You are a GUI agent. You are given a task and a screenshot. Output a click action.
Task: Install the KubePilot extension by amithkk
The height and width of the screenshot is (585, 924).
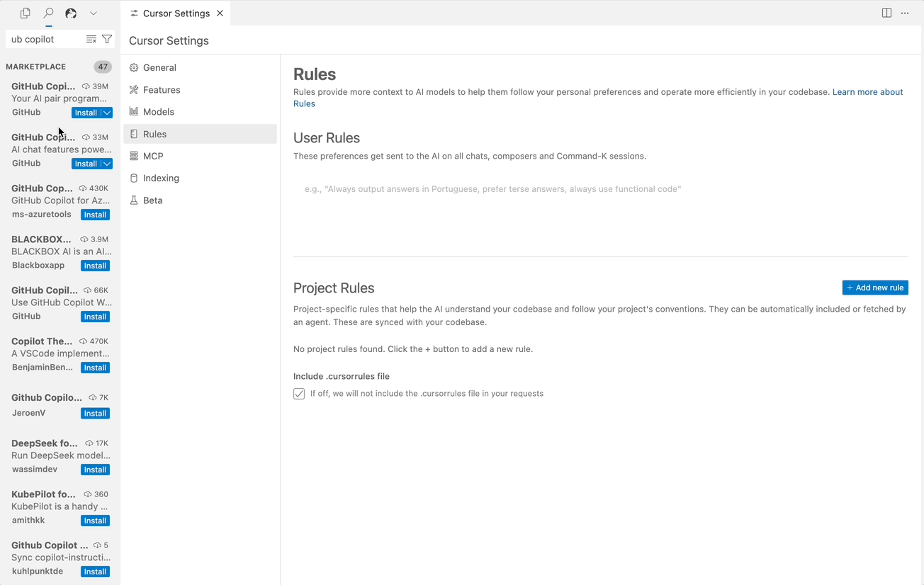click(x=95, y=521)
